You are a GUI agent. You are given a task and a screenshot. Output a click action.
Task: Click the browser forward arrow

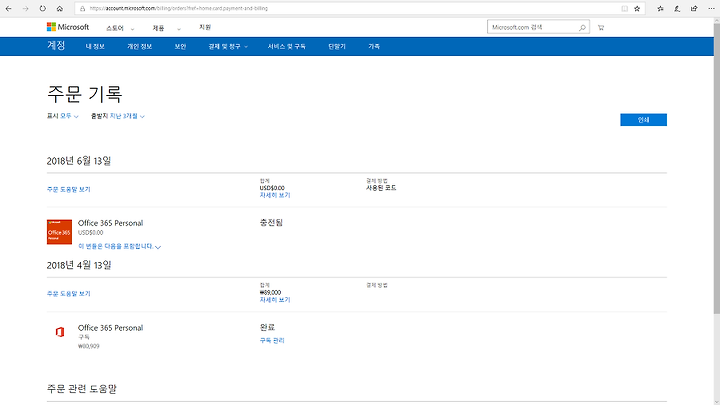pyautogui.click(x=26, y=8)
